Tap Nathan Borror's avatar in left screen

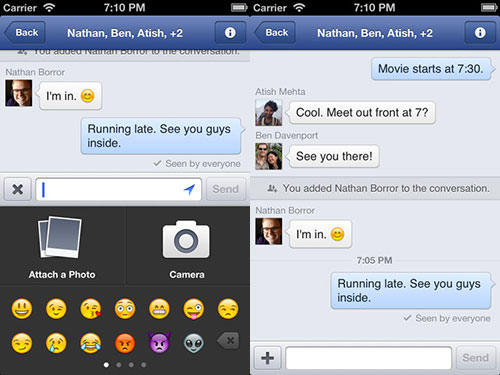point(19,93)
